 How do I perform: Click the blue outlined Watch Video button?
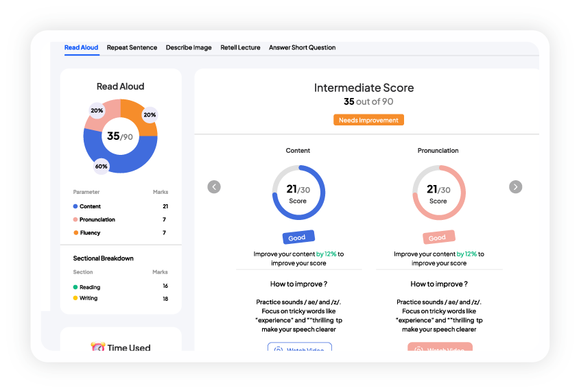pyautogui.click(x=300, y=347)
